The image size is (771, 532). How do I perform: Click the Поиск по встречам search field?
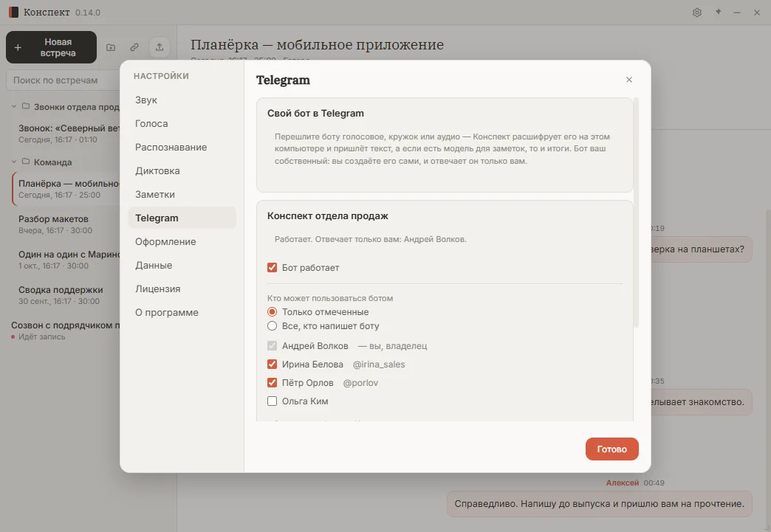[x=64, y=80]
